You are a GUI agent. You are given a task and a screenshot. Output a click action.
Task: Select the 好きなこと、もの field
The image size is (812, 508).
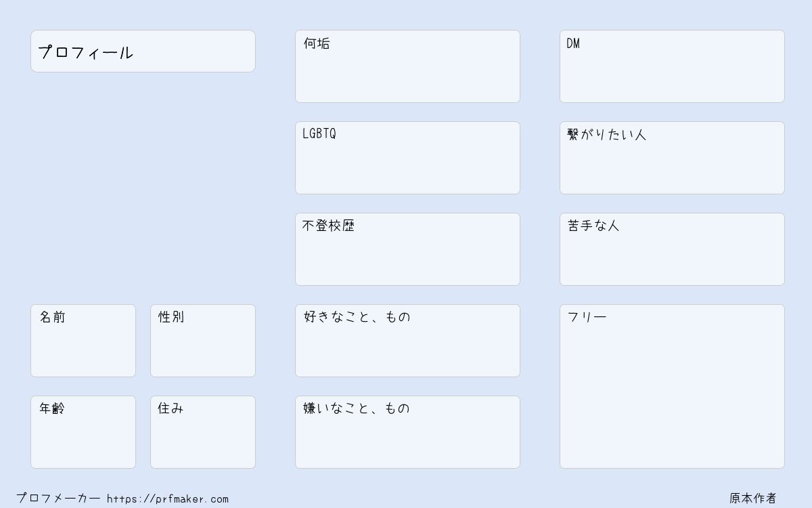(407, 341)
